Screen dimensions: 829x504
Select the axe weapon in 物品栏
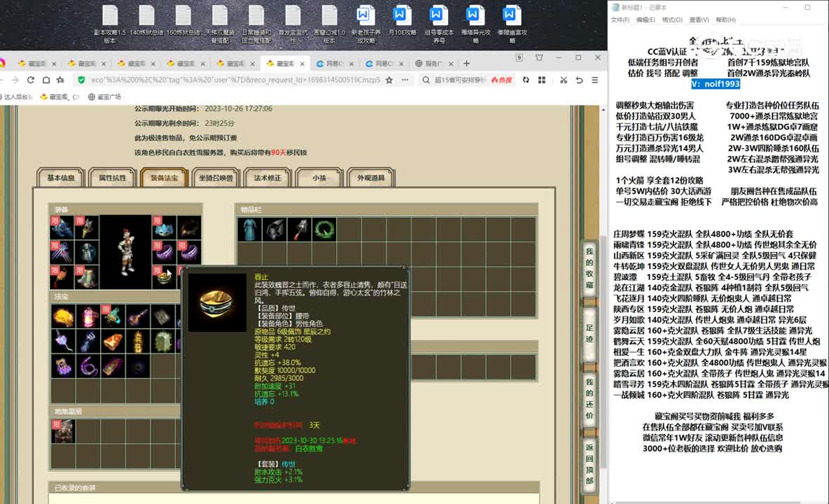point(299,230)
